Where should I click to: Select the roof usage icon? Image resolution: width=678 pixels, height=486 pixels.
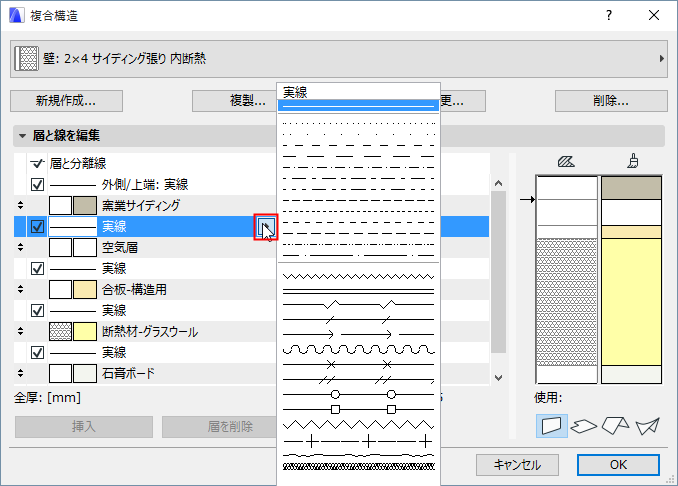(615, 426)
